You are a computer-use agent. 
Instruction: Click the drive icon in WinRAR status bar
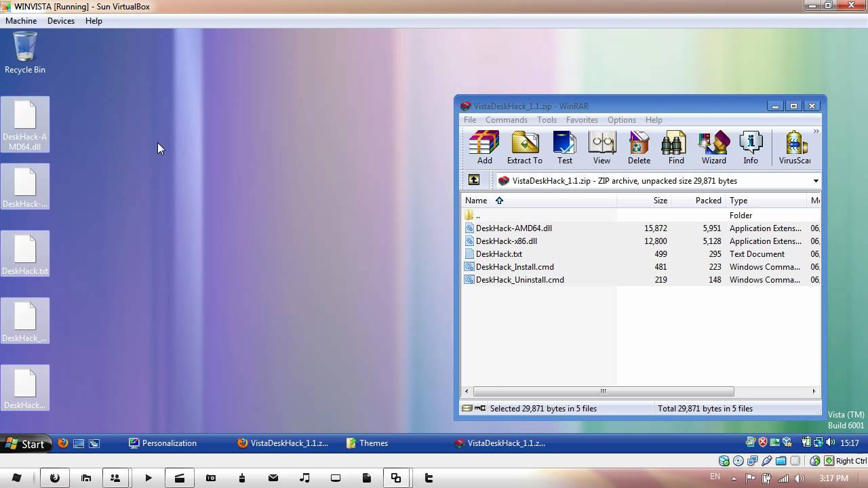click(x=467, y=408)
